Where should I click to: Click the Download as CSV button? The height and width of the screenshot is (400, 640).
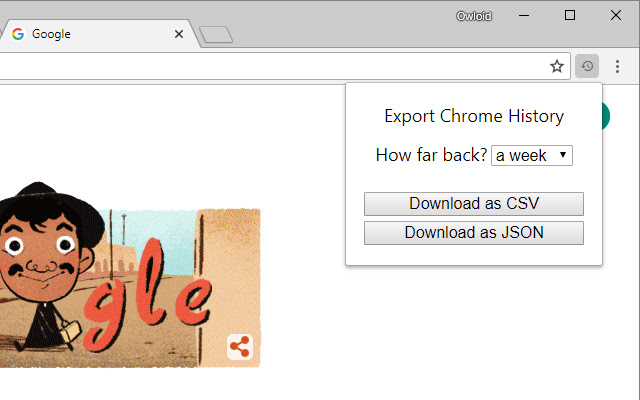pyautogui.click(x=474, y=204)
